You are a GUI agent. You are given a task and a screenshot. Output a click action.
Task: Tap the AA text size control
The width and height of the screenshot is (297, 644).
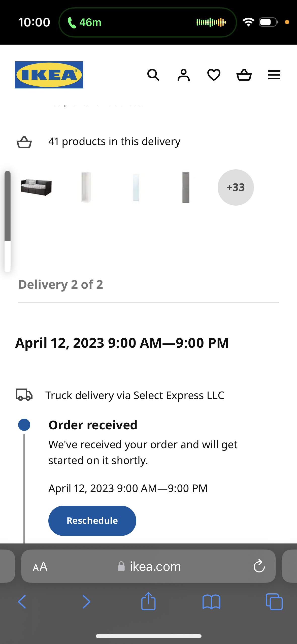(40, 567)
